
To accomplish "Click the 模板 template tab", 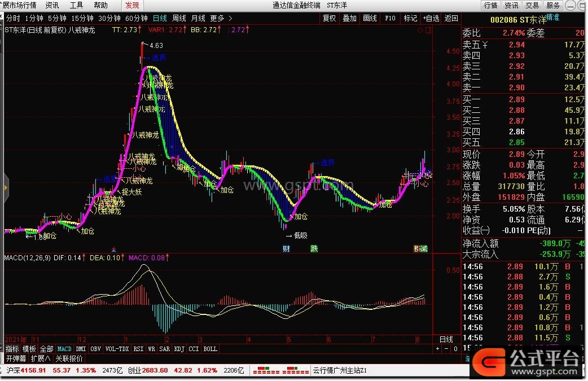I will 29,349.
